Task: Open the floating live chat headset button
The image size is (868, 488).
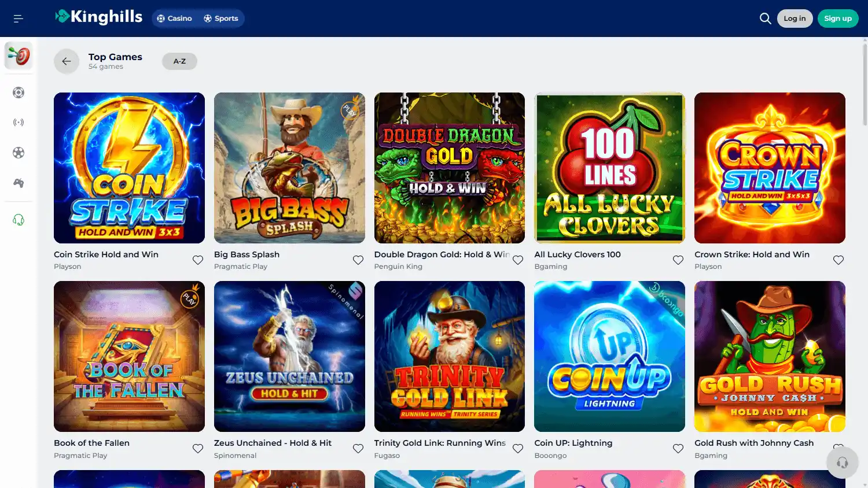Action: [x=843, y=462]
